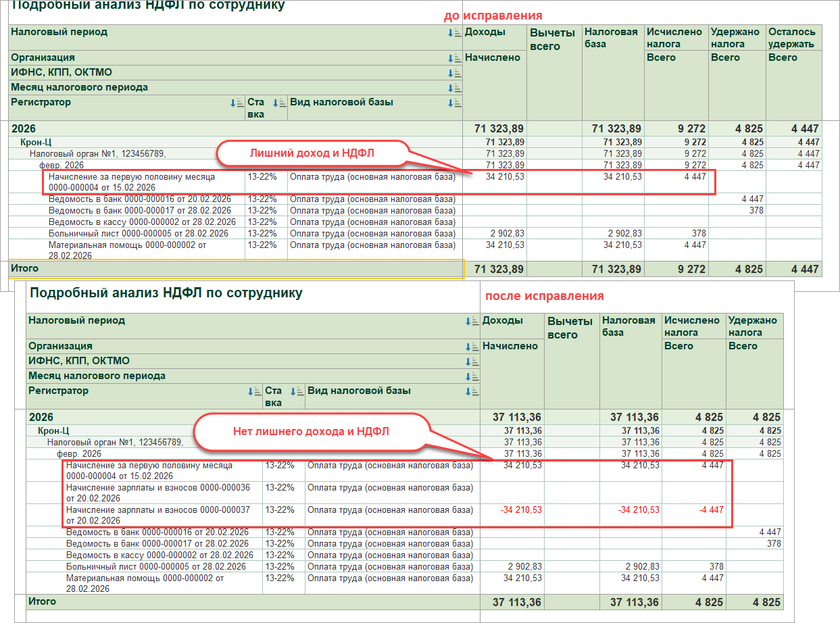Viewport: 840px width, 623px height.
Task: Select the negative -34 210,53 Начислено cell
Action: 521,509
